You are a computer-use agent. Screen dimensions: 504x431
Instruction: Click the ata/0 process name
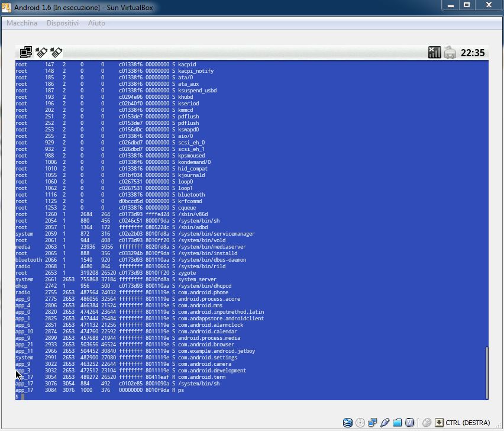click(186, 78)
